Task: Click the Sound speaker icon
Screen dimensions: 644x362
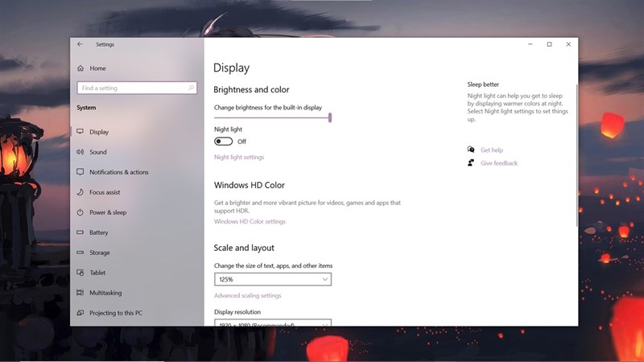Action: (80, 152)
